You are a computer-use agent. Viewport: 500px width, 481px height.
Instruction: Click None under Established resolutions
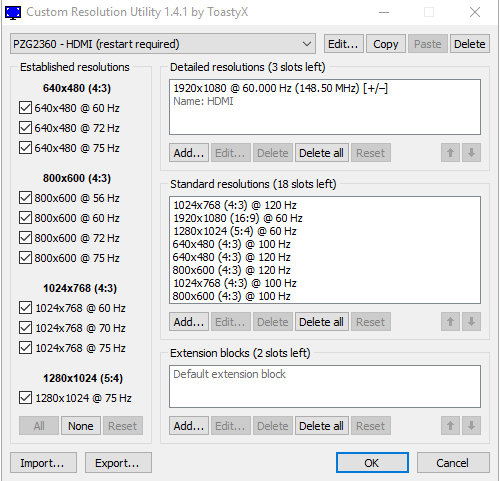coord(81,426)
